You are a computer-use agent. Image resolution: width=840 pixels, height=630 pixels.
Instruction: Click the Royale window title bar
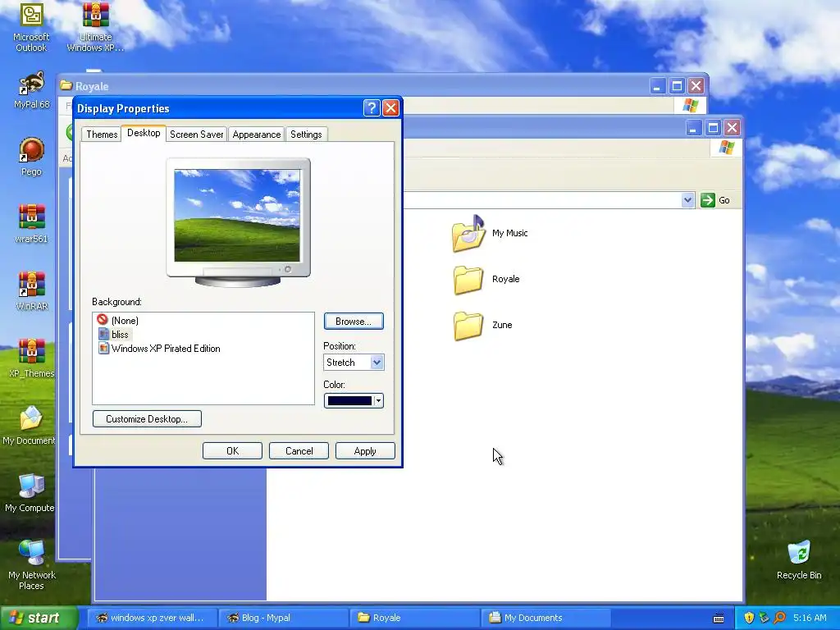coord(354,85)
